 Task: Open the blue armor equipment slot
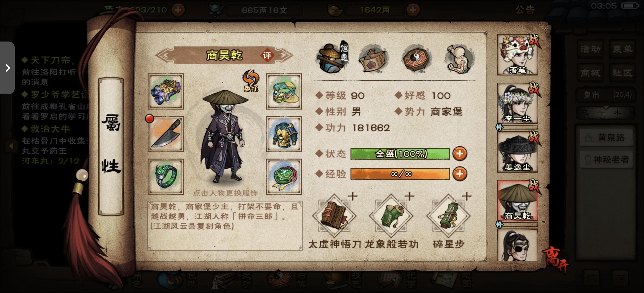284,134
